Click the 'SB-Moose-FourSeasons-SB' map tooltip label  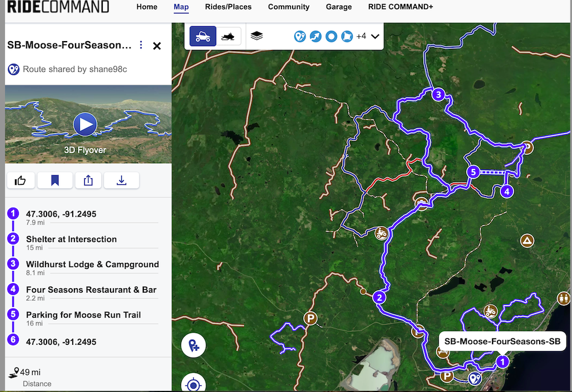click(503, 341)
